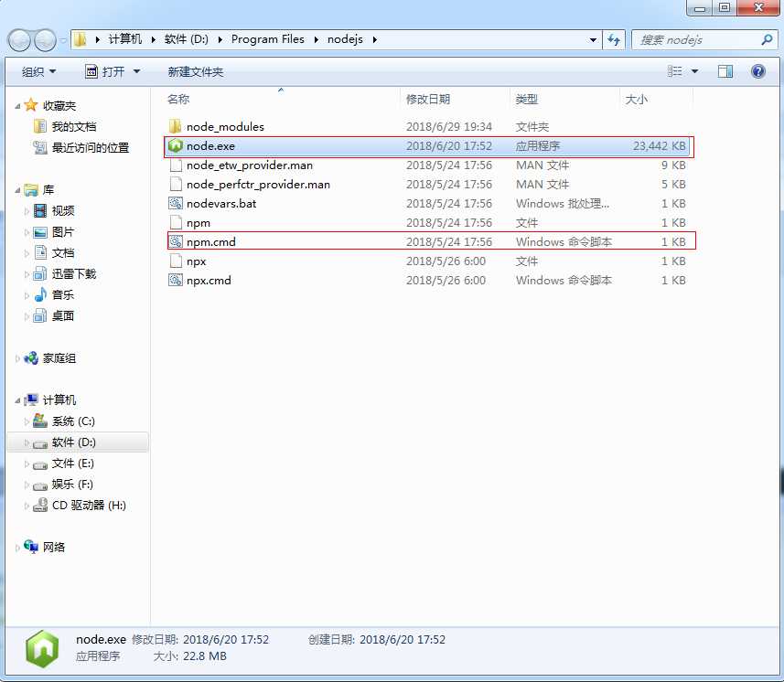Image resolution: width=784 pixels, height=682 pixels.
Task: Click the Homegroup icon in sidebar
Action: click(31, 357)
